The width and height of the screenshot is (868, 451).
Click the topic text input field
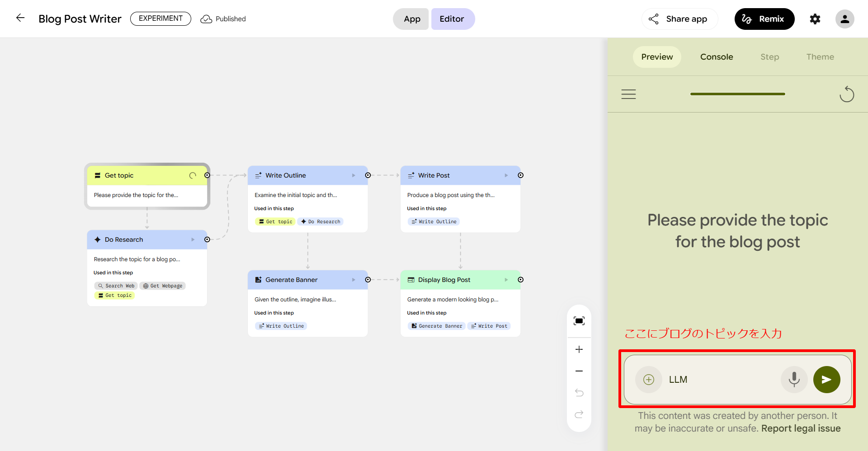pyautogui.click(x=721, y=380)
